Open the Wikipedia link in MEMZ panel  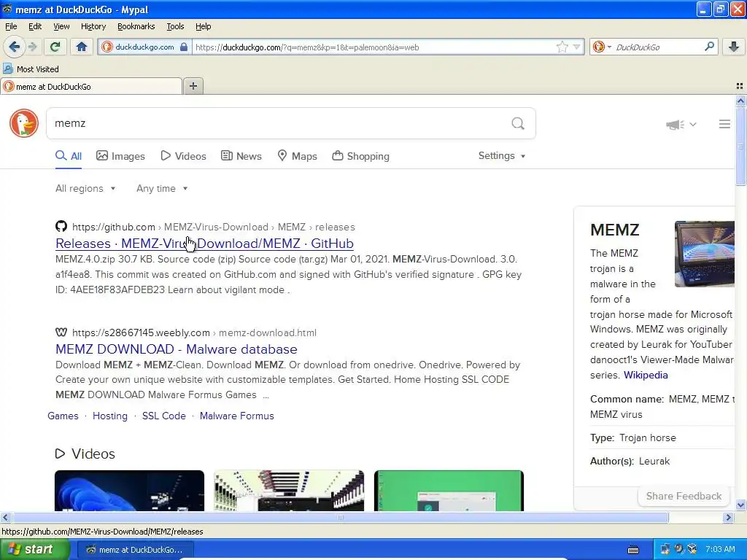[646, 375]
